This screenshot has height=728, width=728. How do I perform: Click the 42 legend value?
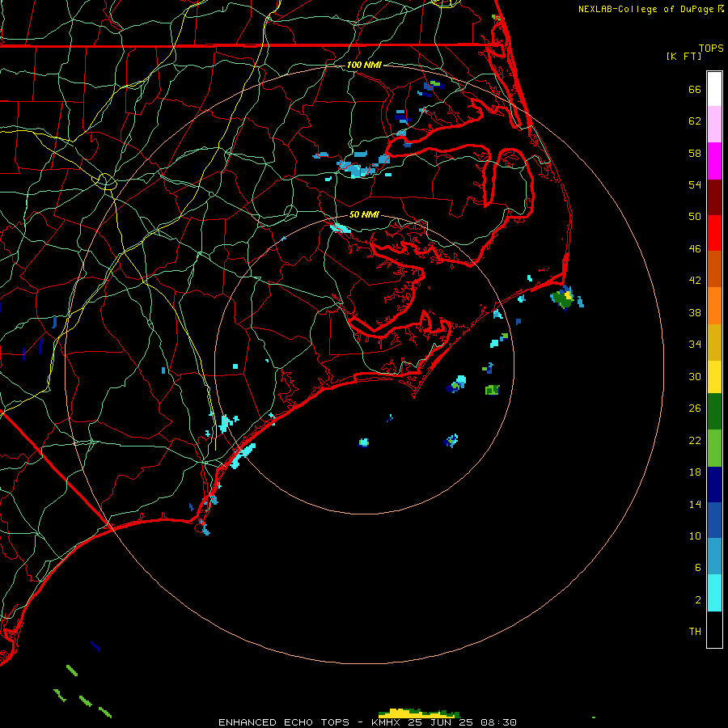pos(695,281)
